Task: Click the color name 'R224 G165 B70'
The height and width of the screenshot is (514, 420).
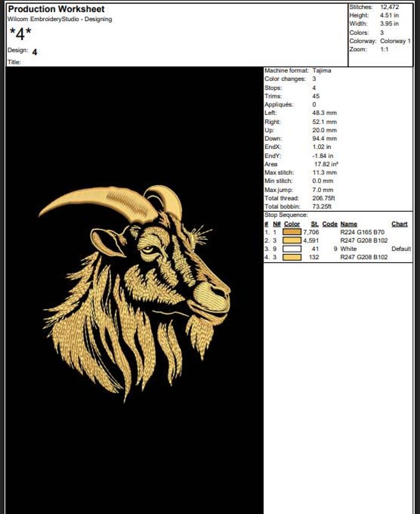Action: [362, 232]
